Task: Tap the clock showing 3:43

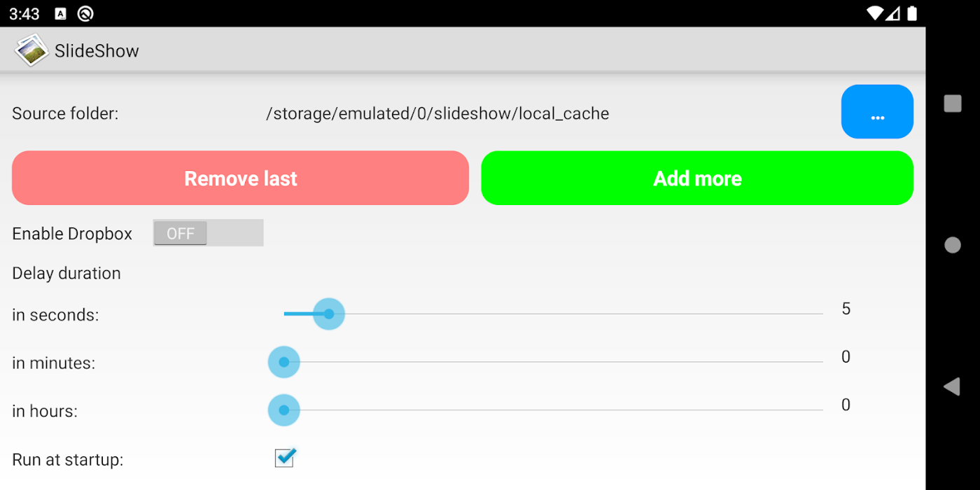Action: click(x=24, y=14)
